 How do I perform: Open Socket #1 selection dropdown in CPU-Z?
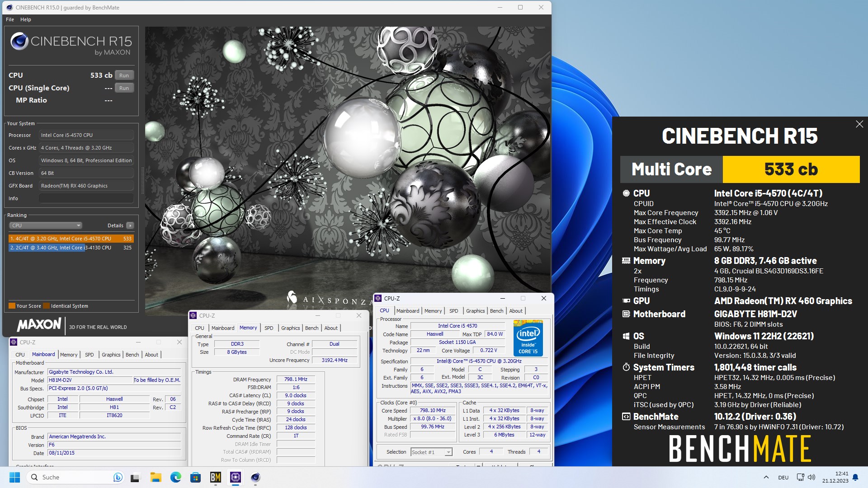click(x=431, y=452)
